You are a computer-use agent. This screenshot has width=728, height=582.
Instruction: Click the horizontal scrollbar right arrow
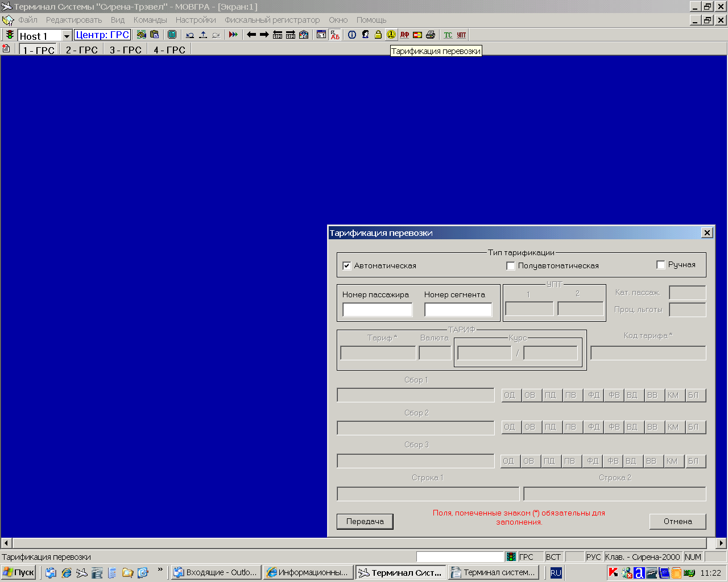point(721,543)
